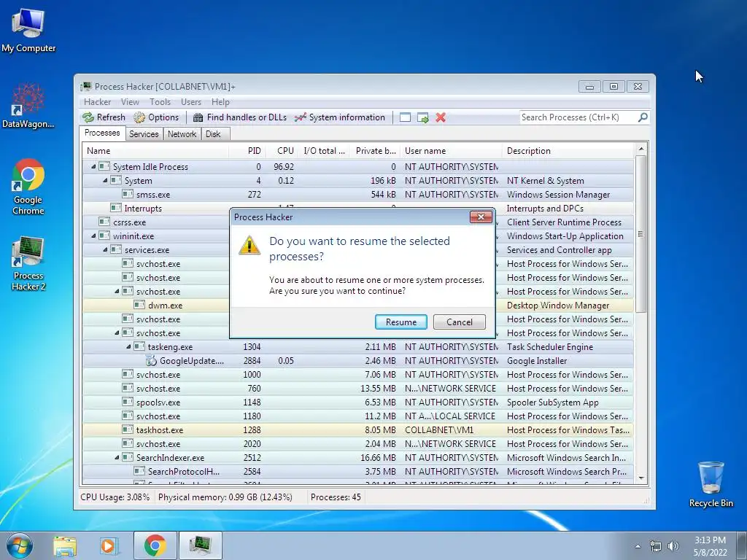Collapse the svchost.exe node above taskeng.exe
Image resolution: width=747 pixels, height=560 pixels.
(117, 332)
